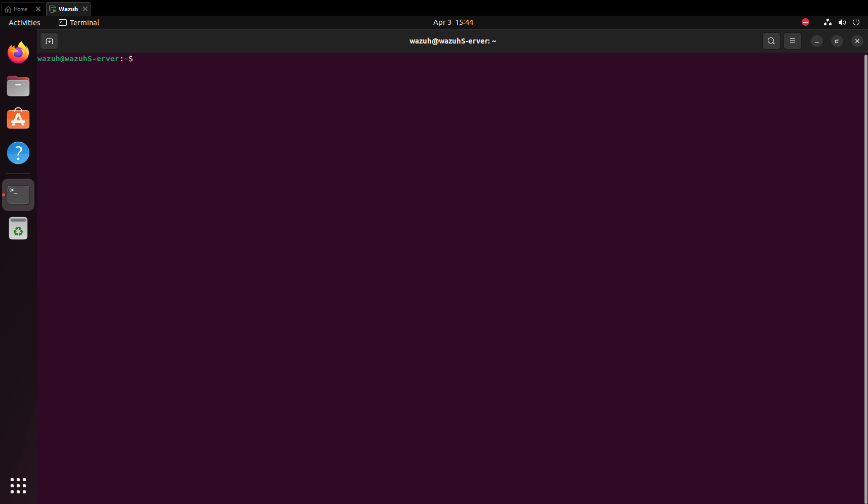
Task: Close the terminal window
Action: (857, 41)
